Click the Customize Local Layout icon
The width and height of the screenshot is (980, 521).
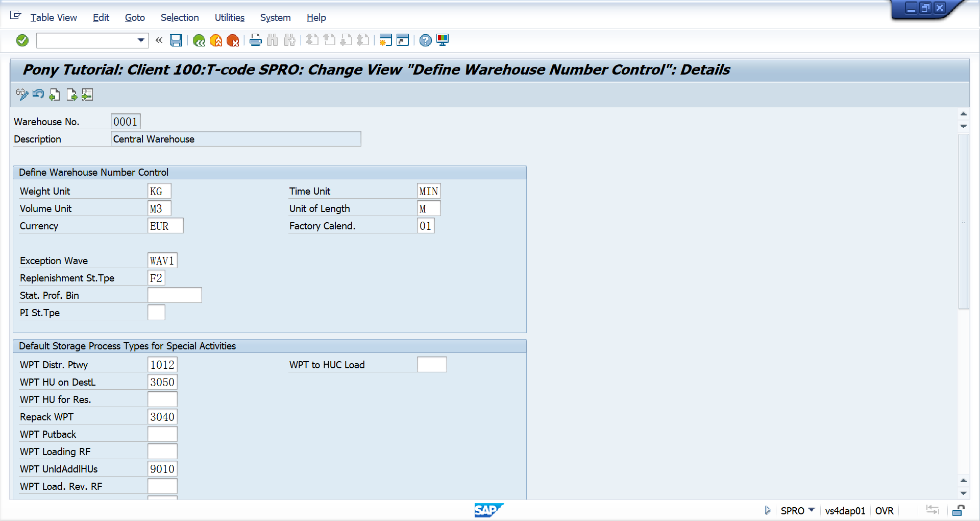point(442,40)
